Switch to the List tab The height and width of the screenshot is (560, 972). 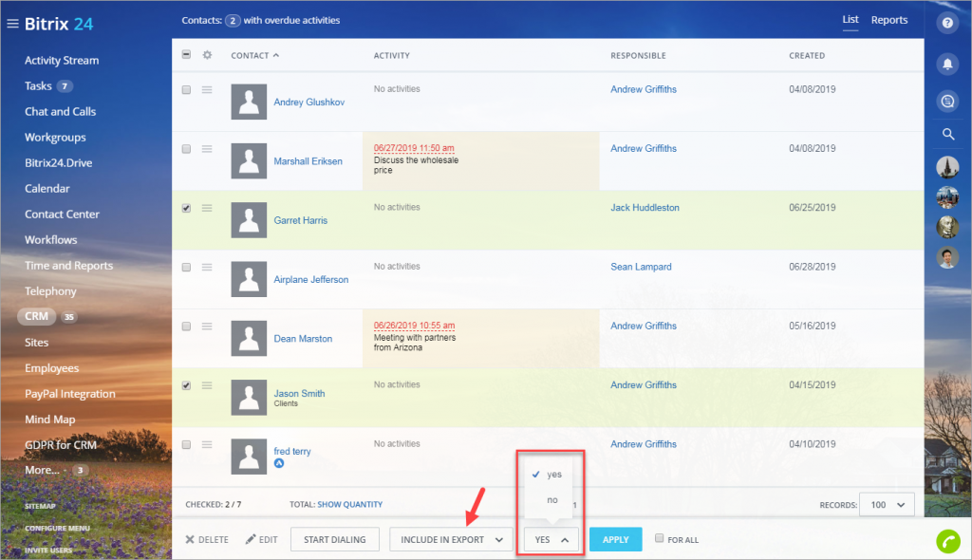tap(850, 20)
